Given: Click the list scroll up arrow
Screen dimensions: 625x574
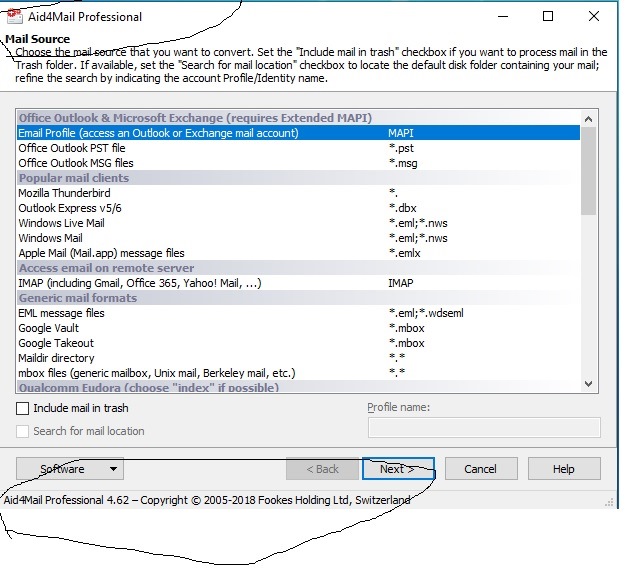Looking at the screenshot, I should pos(588,119).
